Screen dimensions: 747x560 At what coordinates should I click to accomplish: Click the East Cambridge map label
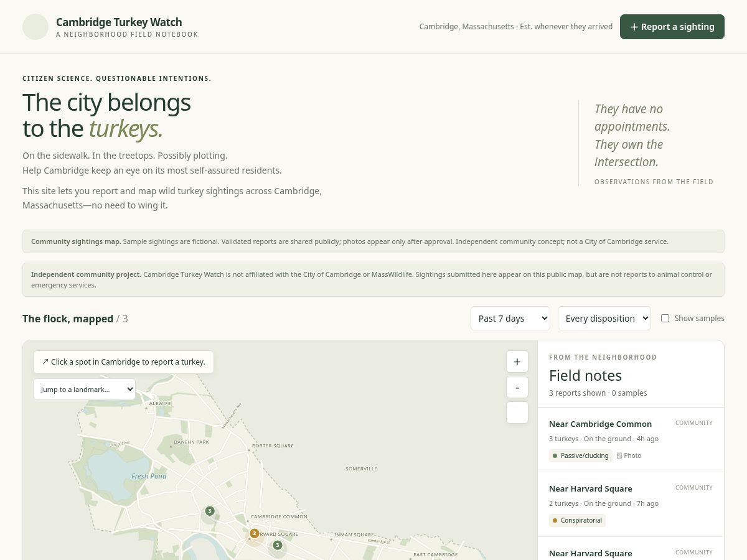[x=436, y=554]
